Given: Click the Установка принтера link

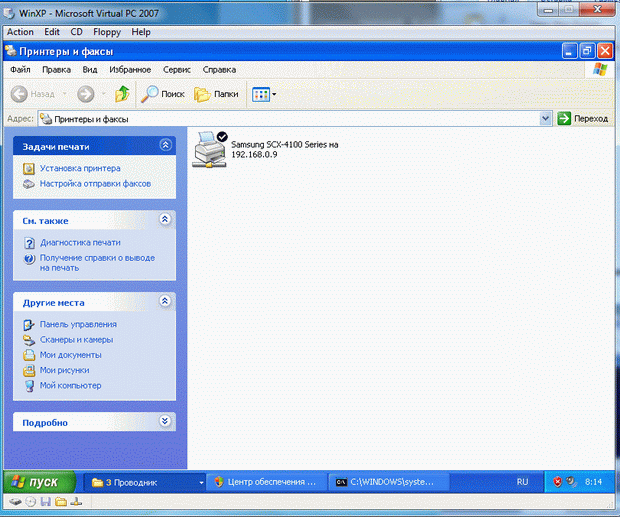Looking at the screenshot, I should point(79,169).
